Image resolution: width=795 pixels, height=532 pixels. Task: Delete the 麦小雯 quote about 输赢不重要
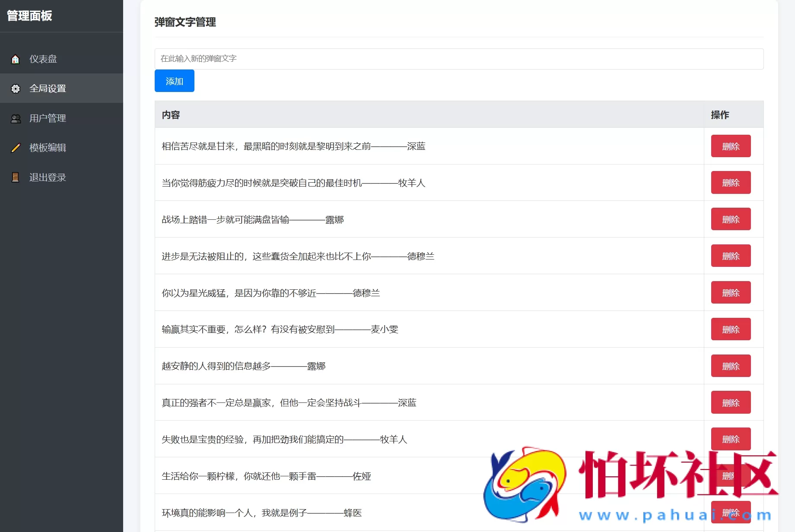point(730,329)
